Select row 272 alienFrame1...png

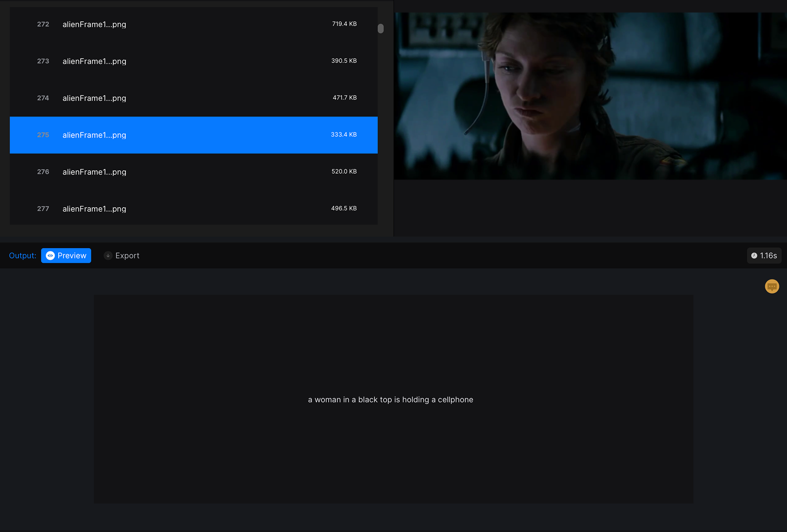(193, 24)
